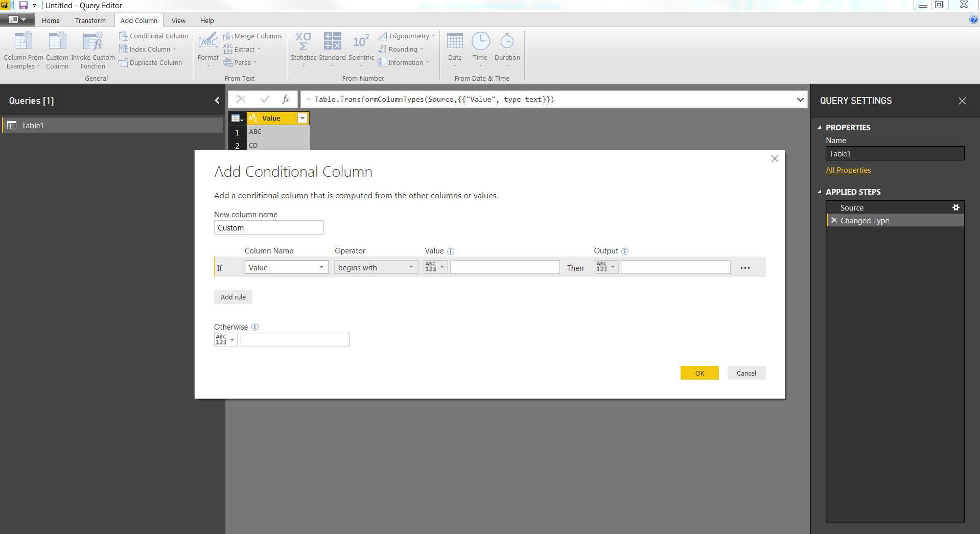Screen dimensions: 980x534
Task: Click the Otherwise info icon
Action: [255, 327]
